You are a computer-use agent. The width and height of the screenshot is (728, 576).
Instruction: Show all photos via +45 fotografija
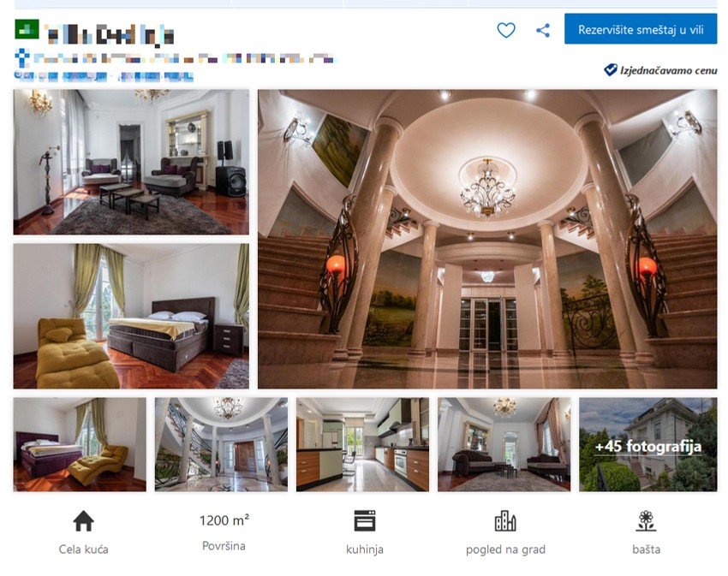(648, 445)
